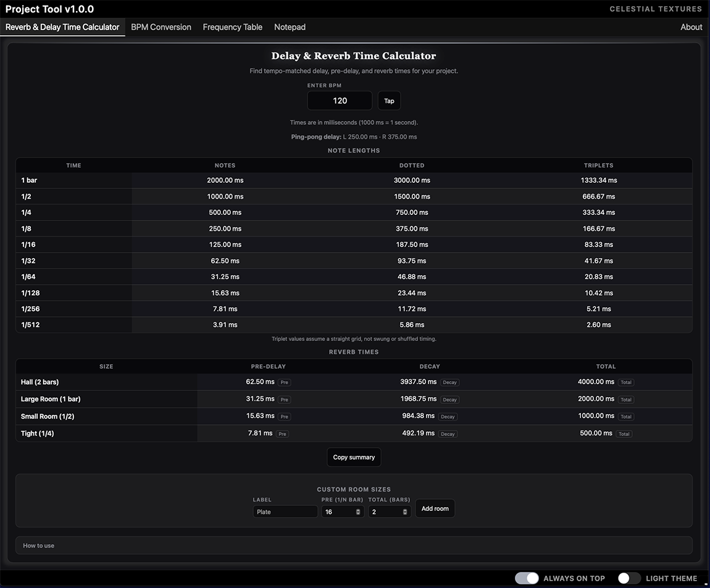
Task: Click Pre badge in Tight (1/4) row
Action: click(283, 434)
